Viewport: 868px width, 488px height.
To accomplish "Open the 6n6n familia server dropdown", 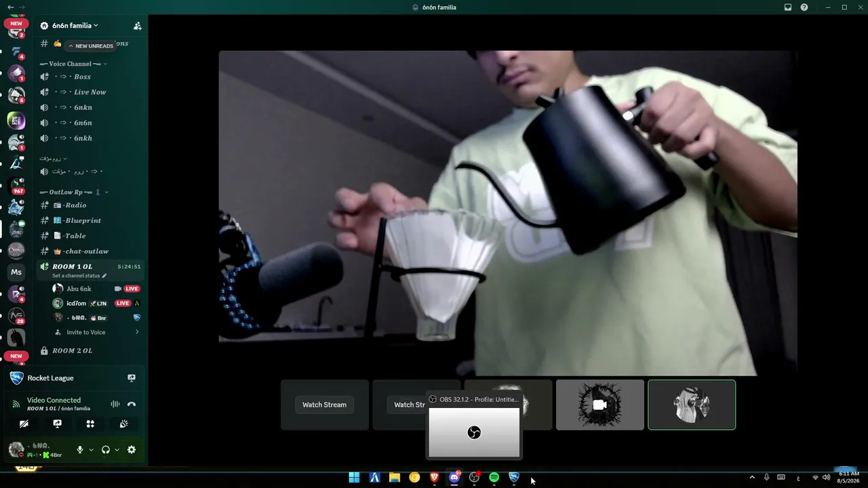I will [x=74, y=26].
